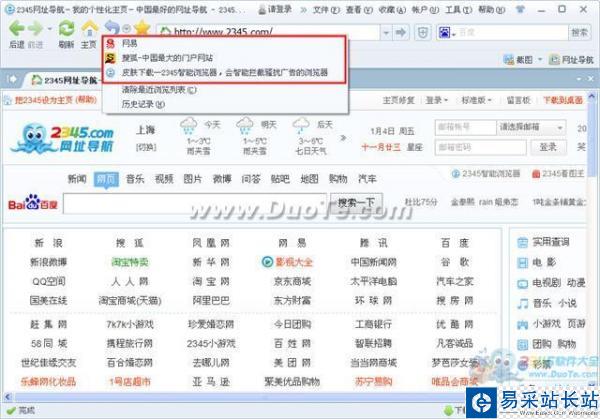The width and height of the screenshot is (600, 419).
Task: Open back/forward history dropdown arrow
Action: click(50, 29)
